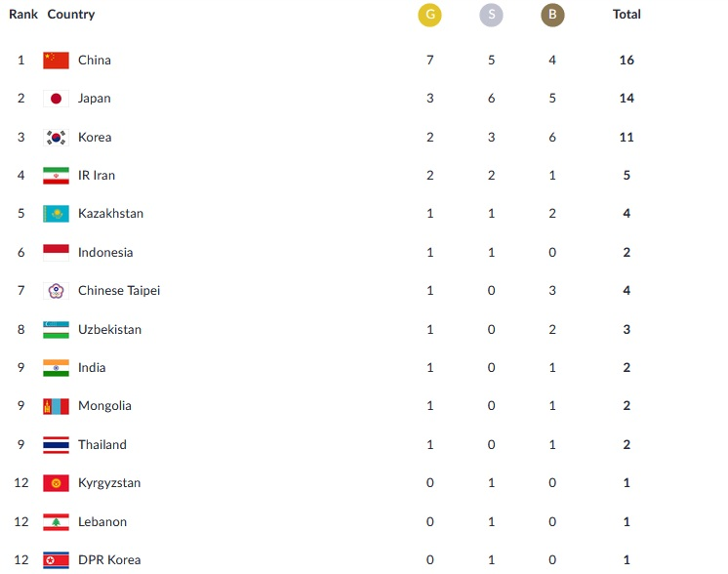Screen dimensions: 728x574
Task: Select the India country name
Action: tap(92, 368)
